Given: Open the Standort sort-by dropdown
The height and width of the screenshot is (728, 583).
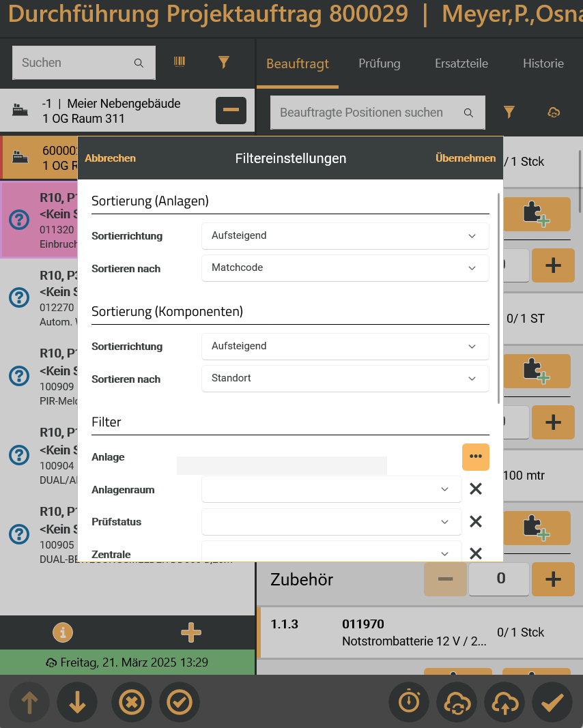Looking at the screenshot, I should pyautogui.click(x=345, y=379).
